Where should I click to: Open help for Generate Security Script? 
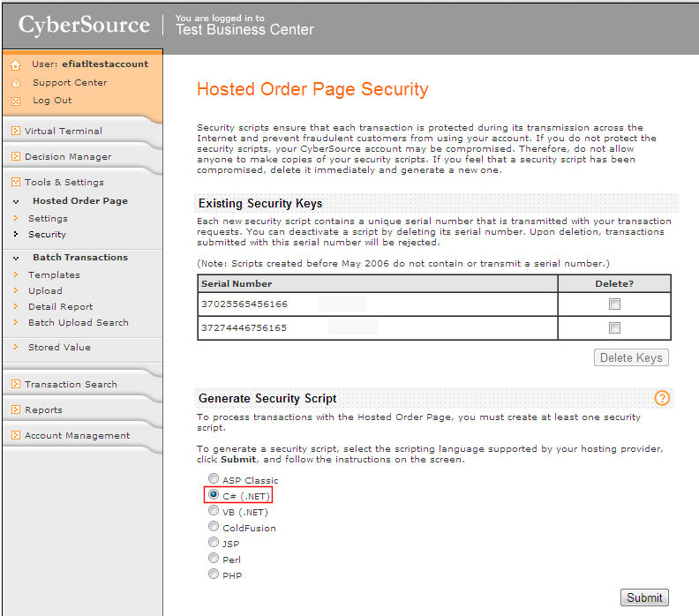(x=662, y=398)
